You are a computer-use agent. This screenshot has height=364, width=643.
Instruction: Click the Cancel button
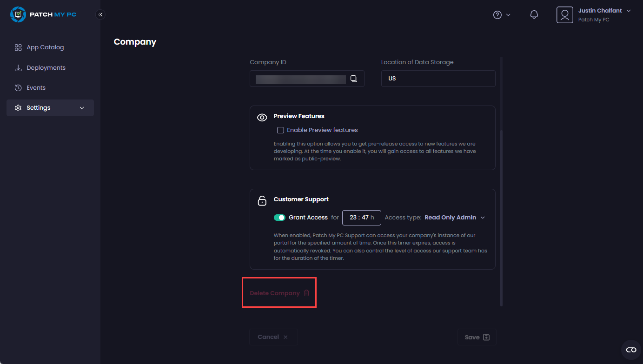click(x=273, y=337)
